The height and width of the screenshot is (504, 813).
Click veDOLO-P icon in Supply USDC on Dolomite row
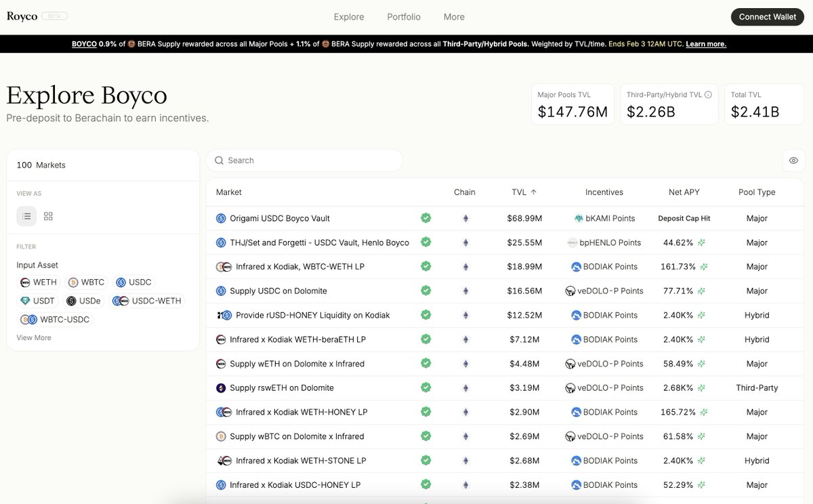pos(570,291)
